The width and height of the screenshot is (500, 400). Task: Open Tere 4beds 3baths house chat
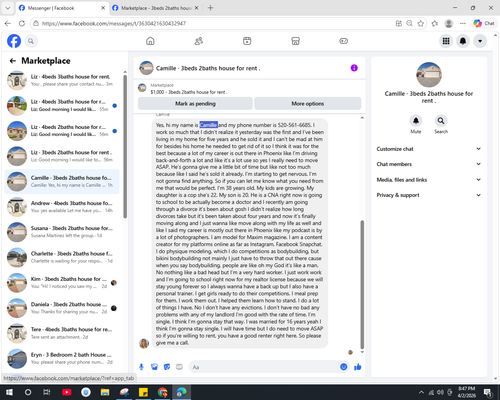pyautogui.click(x=62, y=333)
